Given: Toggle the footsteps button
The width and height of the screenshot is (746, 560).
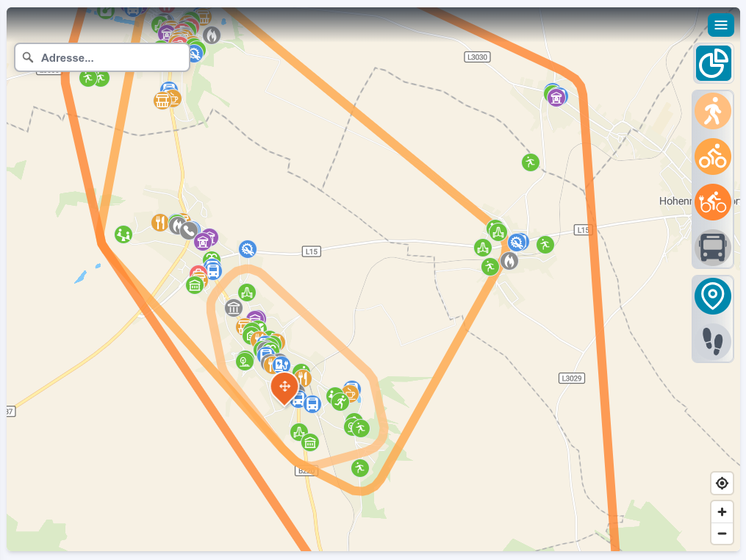Looking at the screenshot, I should (x=712, y=341).
